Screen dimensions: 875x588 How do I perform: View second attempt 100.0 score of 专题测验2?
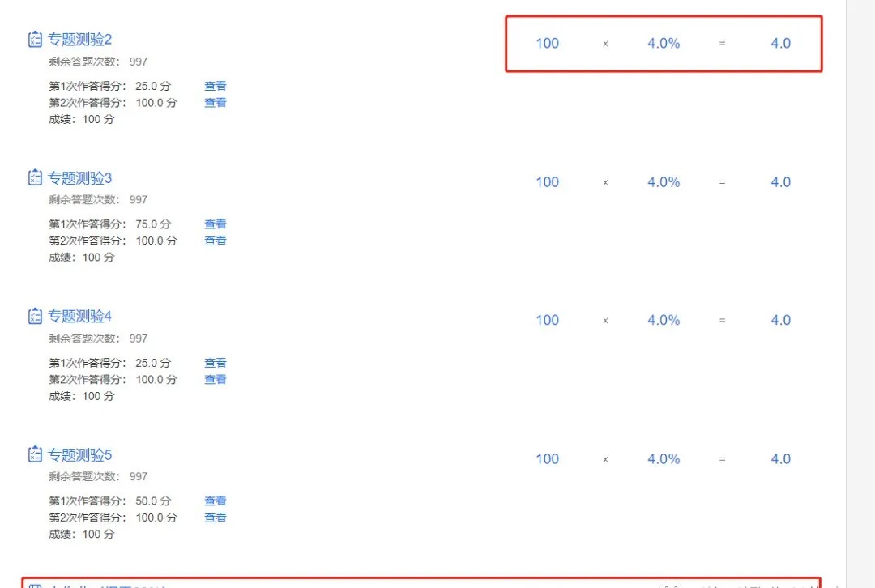coord(216,103)
